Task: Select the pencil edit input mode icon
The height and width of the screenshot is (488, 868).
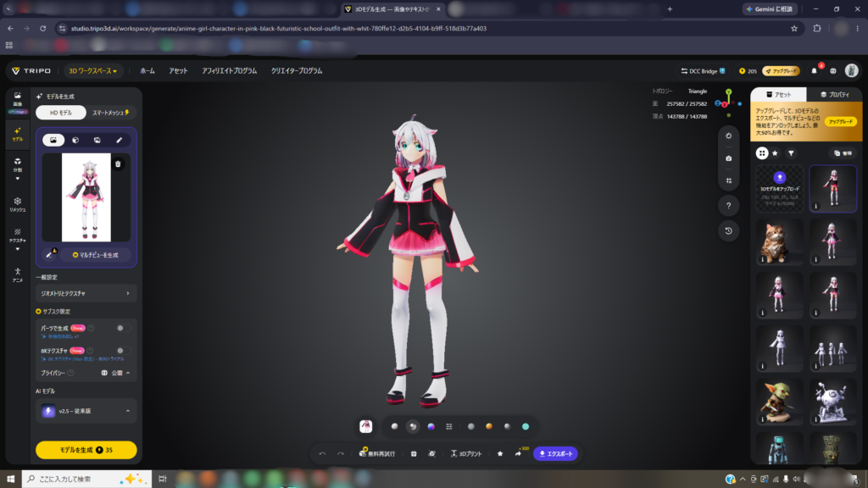Action: point(119,140)
